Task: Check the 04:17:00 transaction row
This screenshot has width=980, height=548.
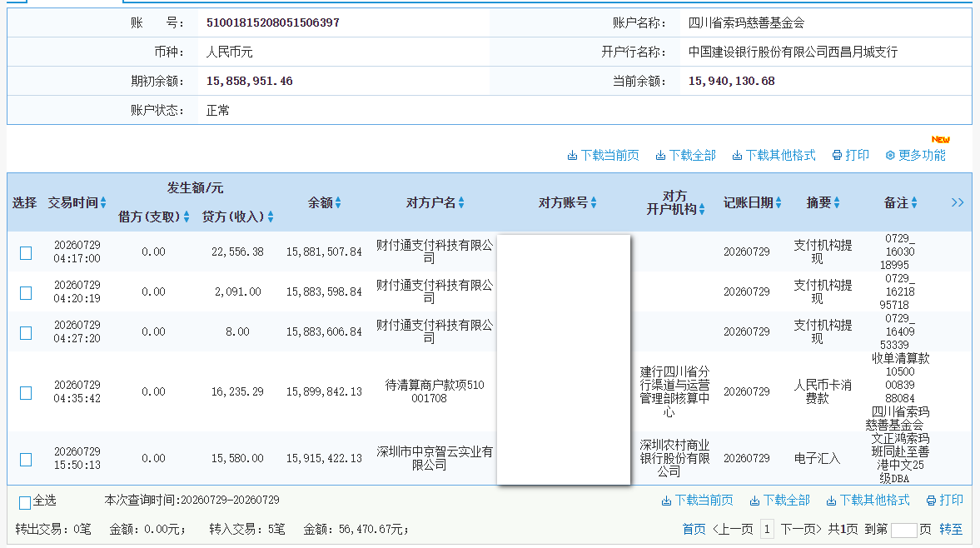Action: 26,253
